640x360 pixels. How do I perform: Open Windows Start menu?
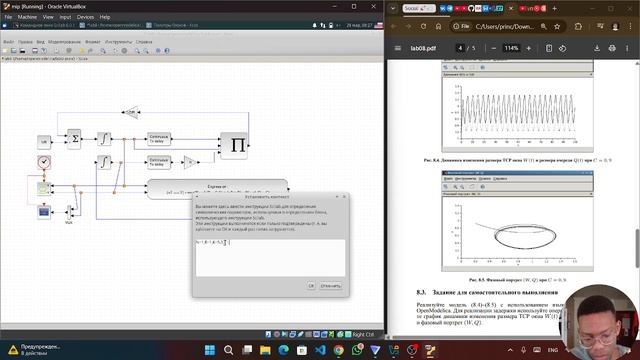tap(210, 350)
